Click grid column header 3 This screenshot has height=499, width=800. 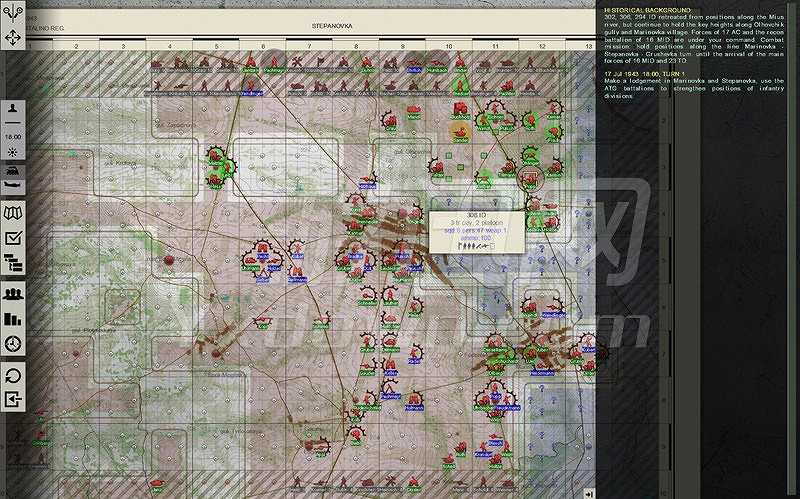pyautogui.click(x=123, y=46)
